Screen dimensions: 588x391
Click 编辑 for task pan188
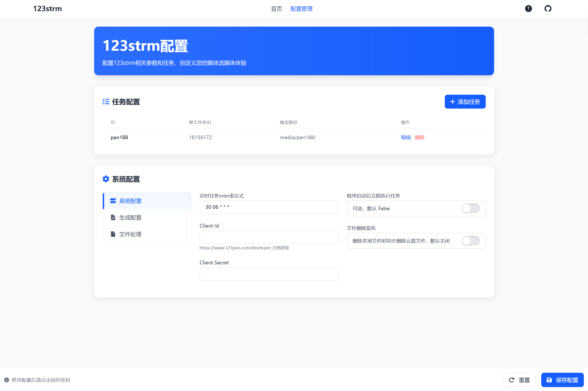click(406, 138)
